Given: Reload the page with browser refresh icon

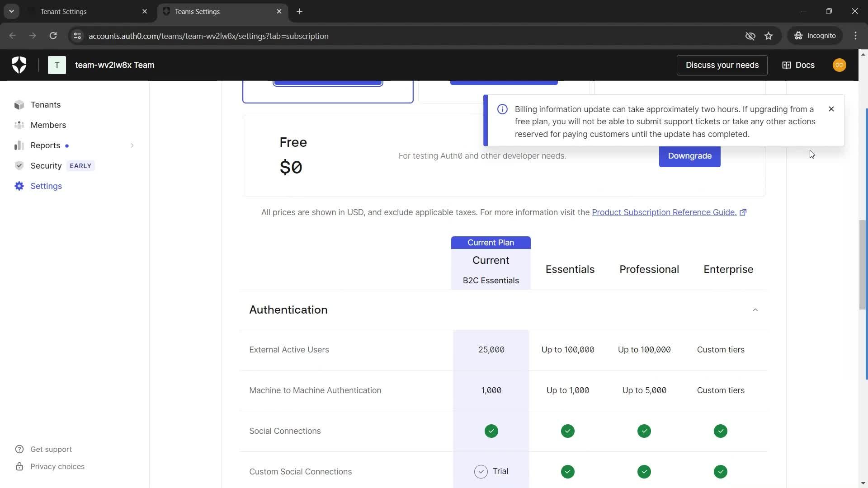Looking at the screenshot, I should tap(53, 36).
